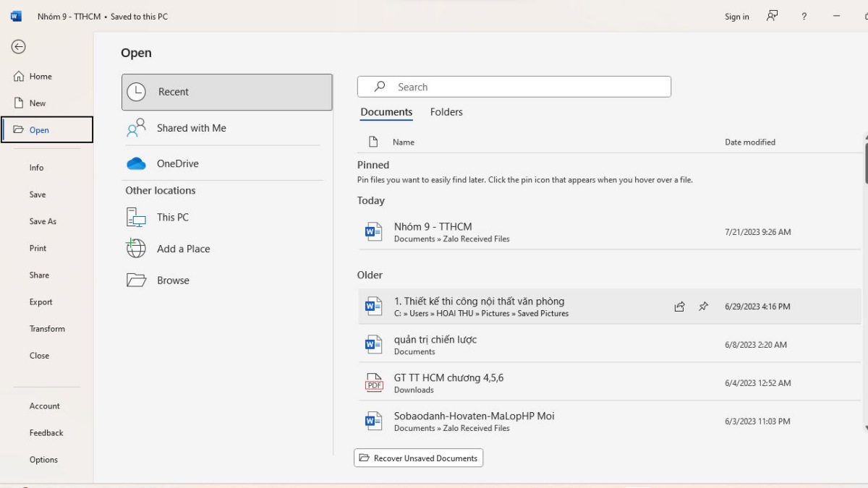Click Recover Unsaved Documents button
This screenshot has height=488, width=868.
418,458
